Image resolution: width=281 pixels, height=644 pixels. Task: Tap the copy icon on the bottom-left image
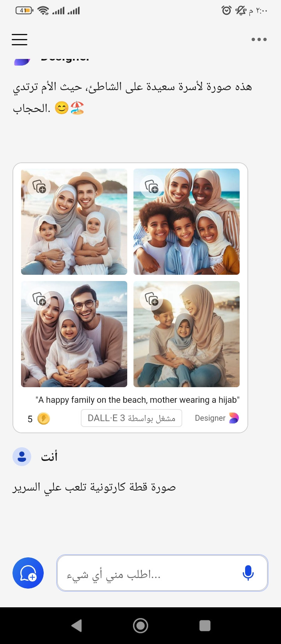pyautogui.click(x=39, y=299)
